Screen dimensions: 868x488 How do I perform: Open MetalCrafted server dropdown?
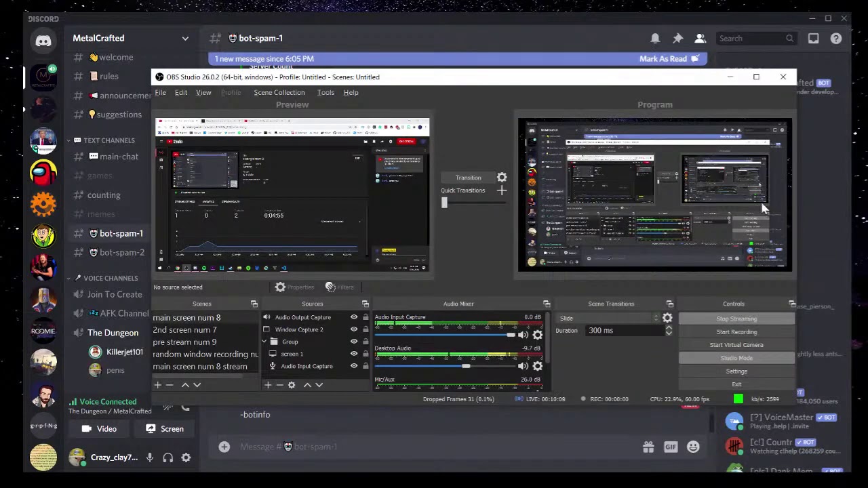coord(185,39)
